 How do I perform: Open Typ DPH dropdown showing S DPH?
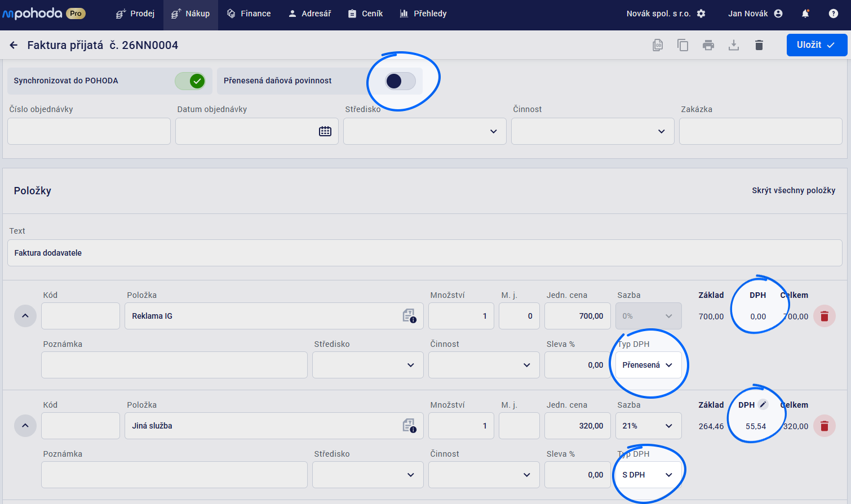click(x=649, y=475)
